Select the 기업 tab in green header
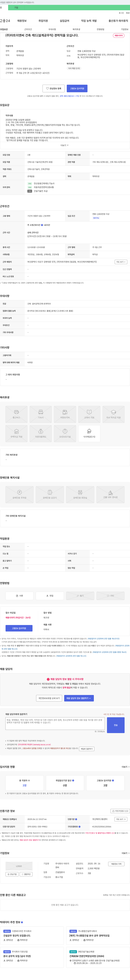This screenshot has width=130, height=980. pyautogui.click(x=16, y=8)
